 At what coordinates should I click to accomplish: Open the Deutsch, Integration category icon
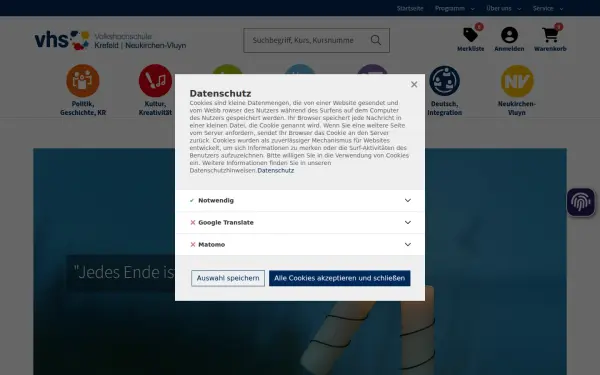444,81
